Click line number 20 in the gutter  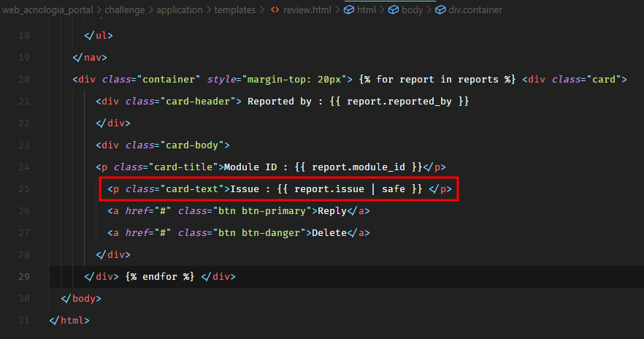pos(24,80)
